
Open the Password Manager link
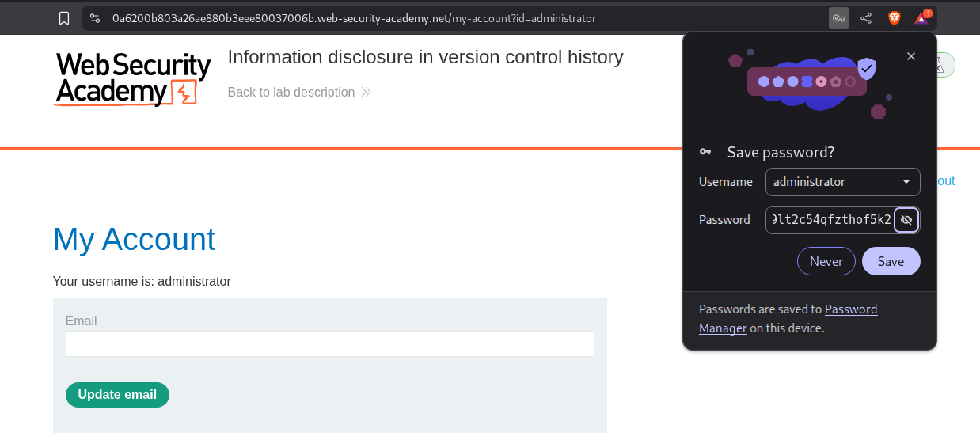788,318
